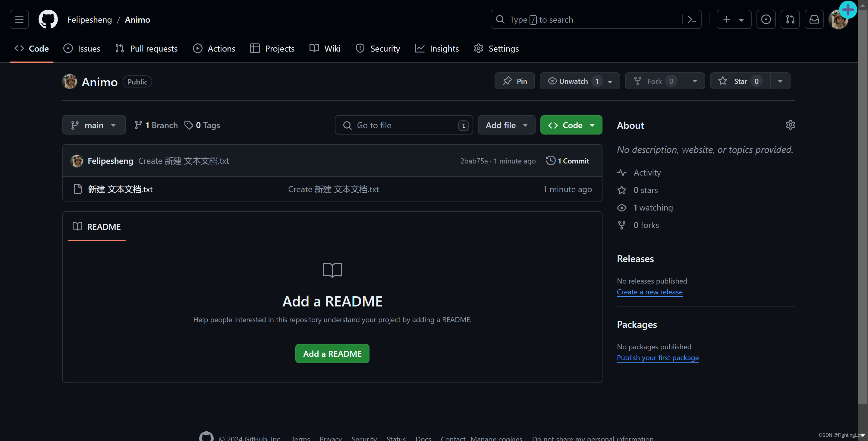Click the Animo repository owner avatar
This screenshot has width=868, height=441.
tap(70, 81)
